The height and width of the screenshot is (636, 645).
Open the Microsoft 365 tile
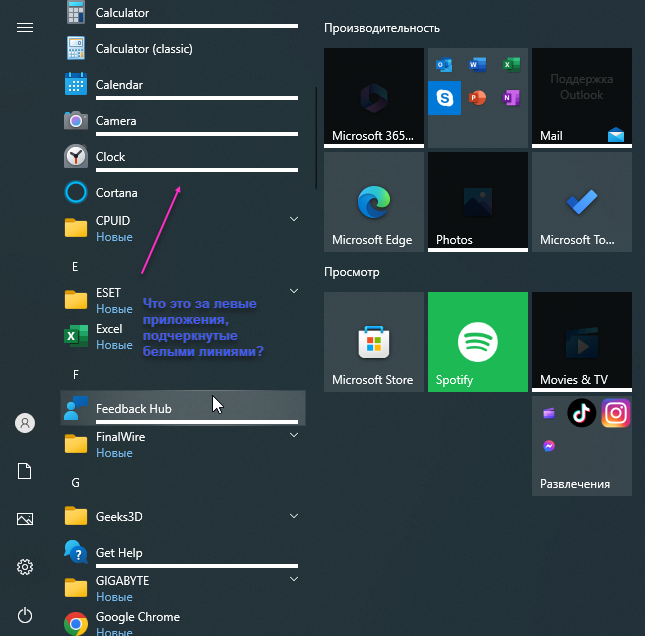374,98
